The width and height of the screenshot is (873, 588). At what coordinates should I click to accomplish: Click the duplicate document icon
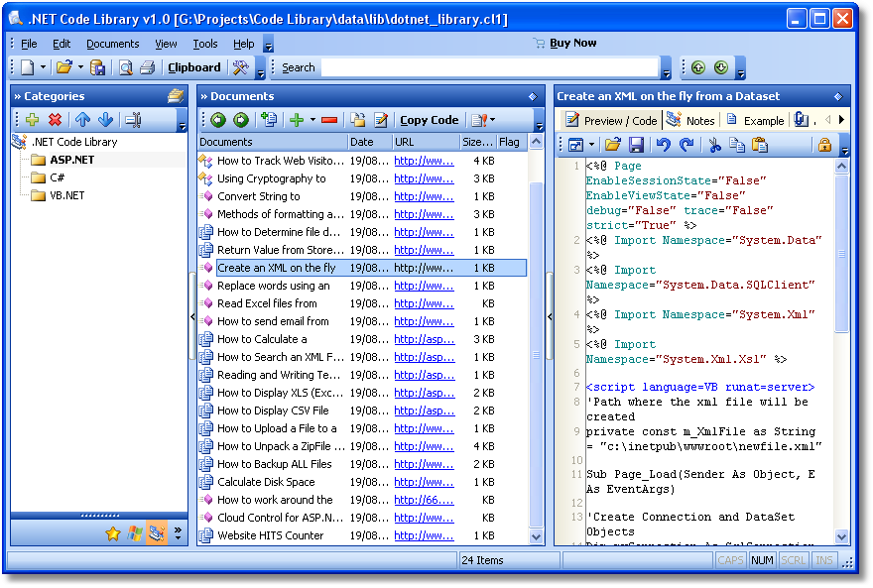click(x=270, y=120)
